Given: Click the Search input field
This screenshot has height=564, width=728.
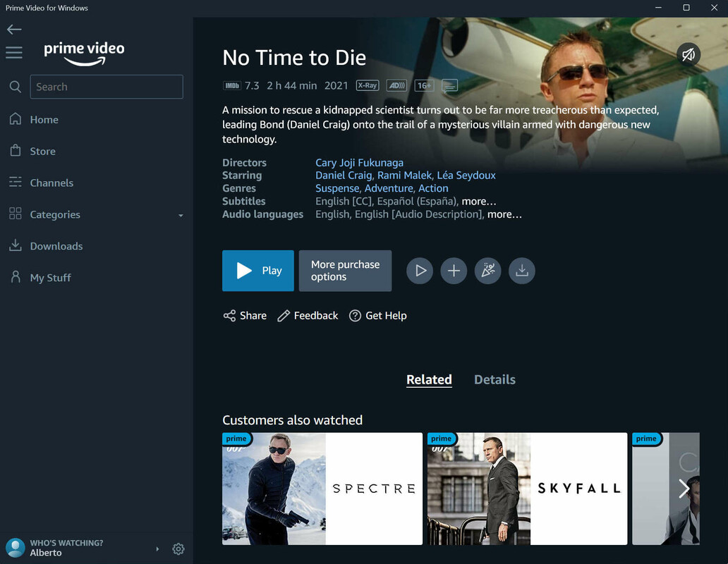Looking at the screenshot, I should pyautogui.click(x=107, y=87).
